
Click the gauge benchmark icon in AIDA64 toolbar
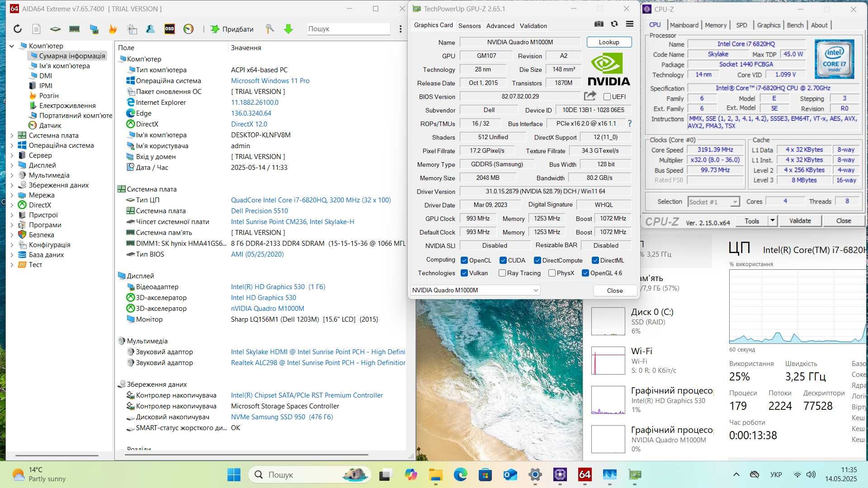(x=189, y=29)
